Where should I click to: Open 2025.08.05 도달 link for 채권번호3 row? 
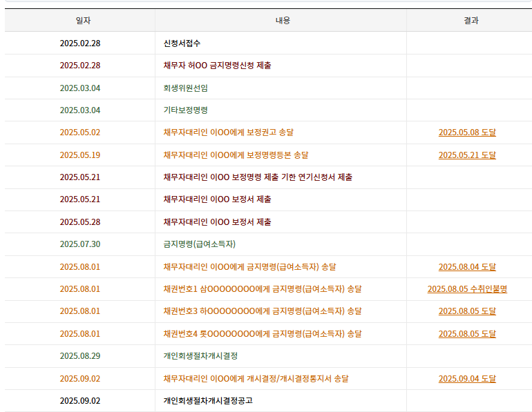pos(467,311)
